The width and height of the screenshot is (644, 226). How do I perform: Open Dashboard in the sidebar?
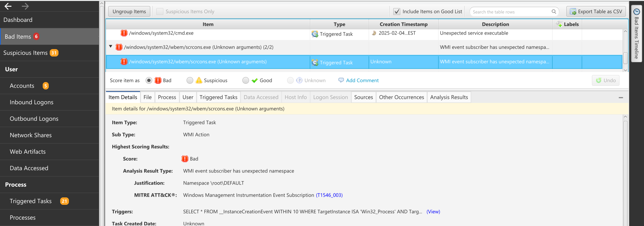[49, 20]
